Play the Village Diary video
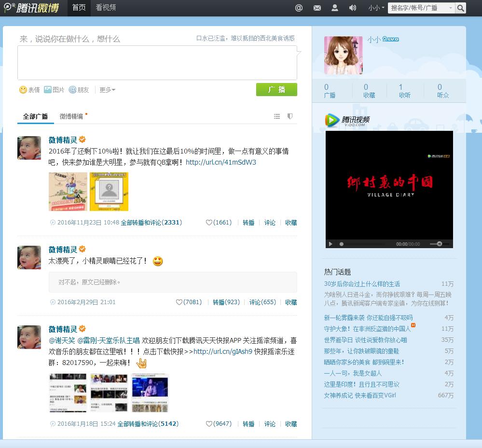This screenshot has height=448, width=482. pyautogui.click(x=331, y=244)
